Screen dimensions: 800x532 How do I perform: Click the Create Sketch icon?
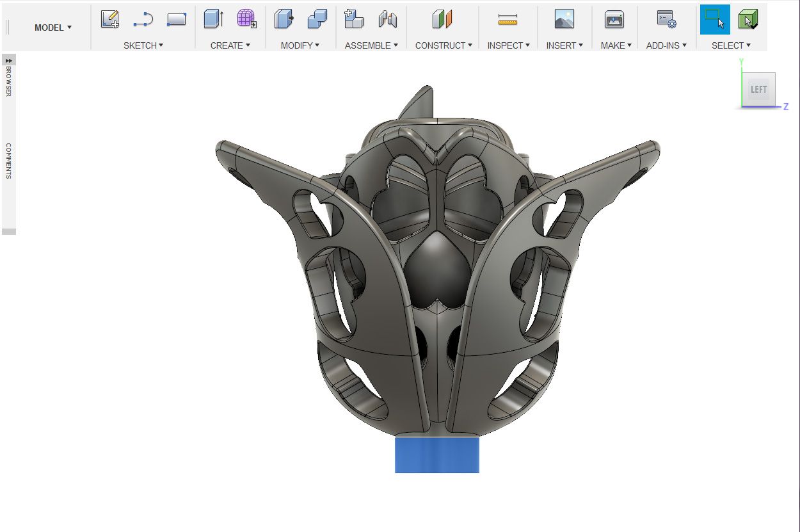click(110, 19)
